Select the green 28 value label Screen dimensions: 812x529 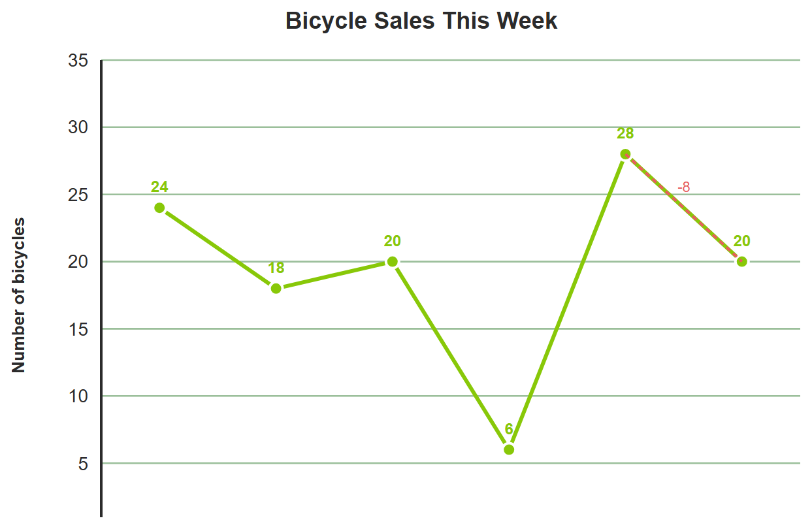coord(625,133)
